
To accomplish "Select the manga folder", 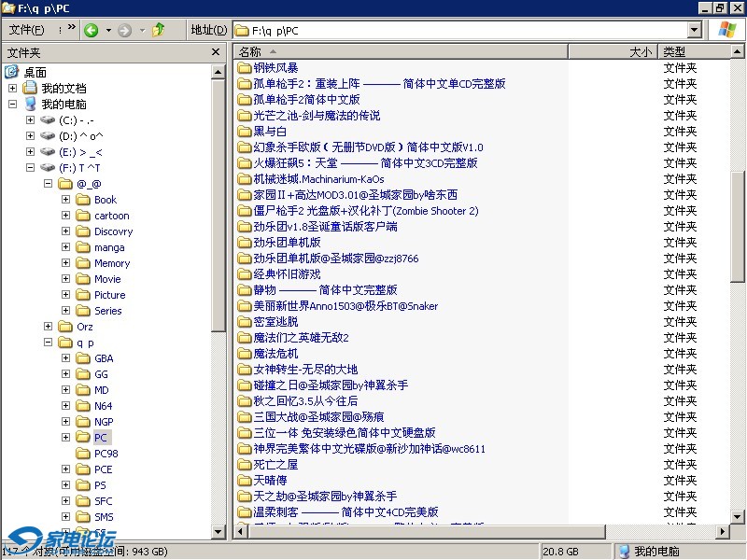I will pyautogui.click(x=109, y=247).
